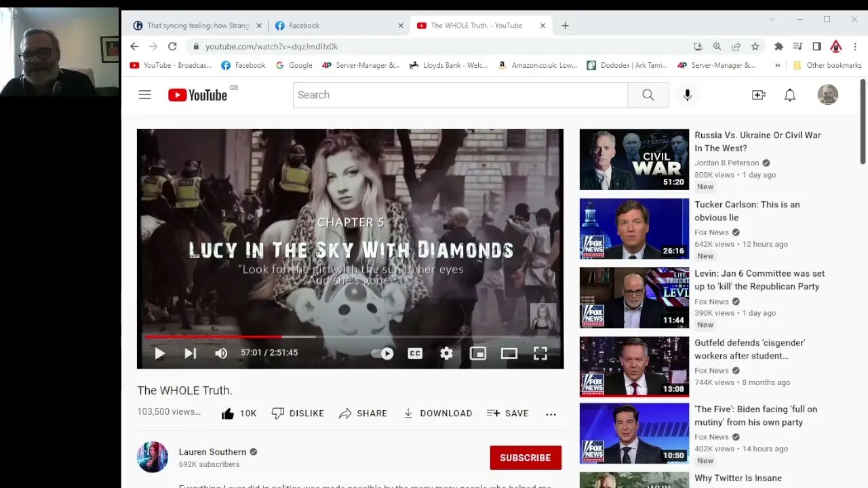This screenshot has height=488, width=868.
Task: Like the video with thumbs-up 10K
Action: tap(239, 413)
